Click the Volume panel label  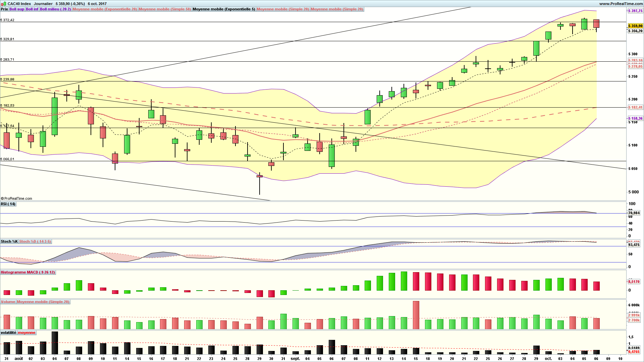coord(8,302)
